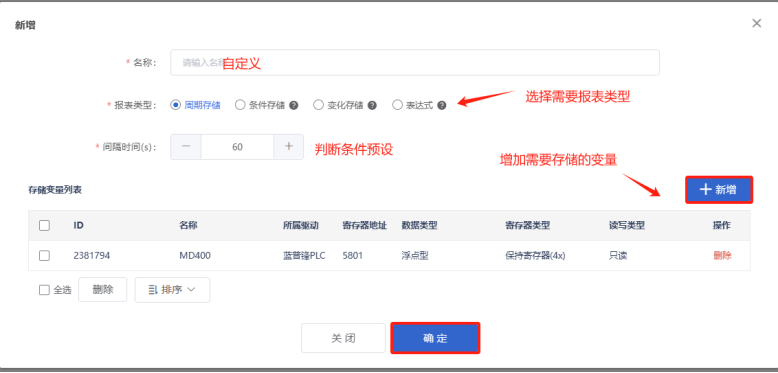
Task: Click the interval time value field showing 60
Action: (x=237, y=147)
